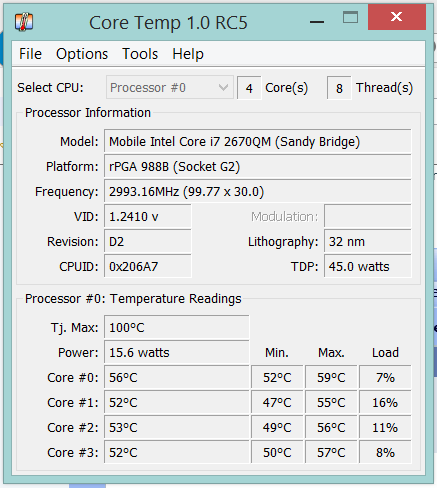Click the TDP value 45.0 watts
The width and height of the screenshot is (437, 488).
pyautogui.click(x=368, y=267)
